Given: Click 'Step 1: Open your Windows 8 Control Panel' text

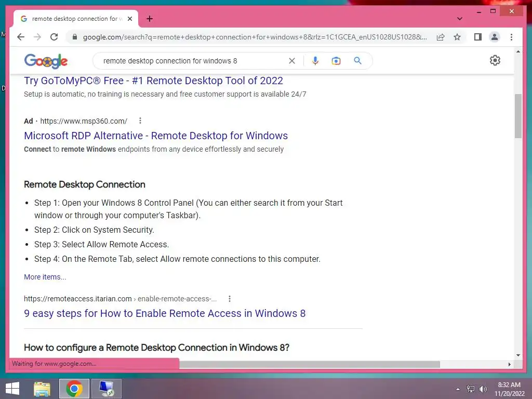Looking at the screenshot, I should pos(188,209).
